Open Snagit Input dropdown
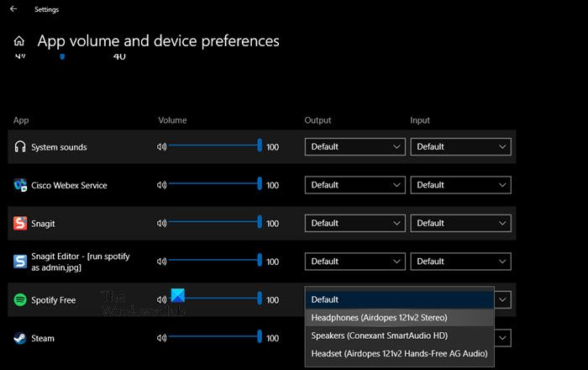 click(461, 224)
